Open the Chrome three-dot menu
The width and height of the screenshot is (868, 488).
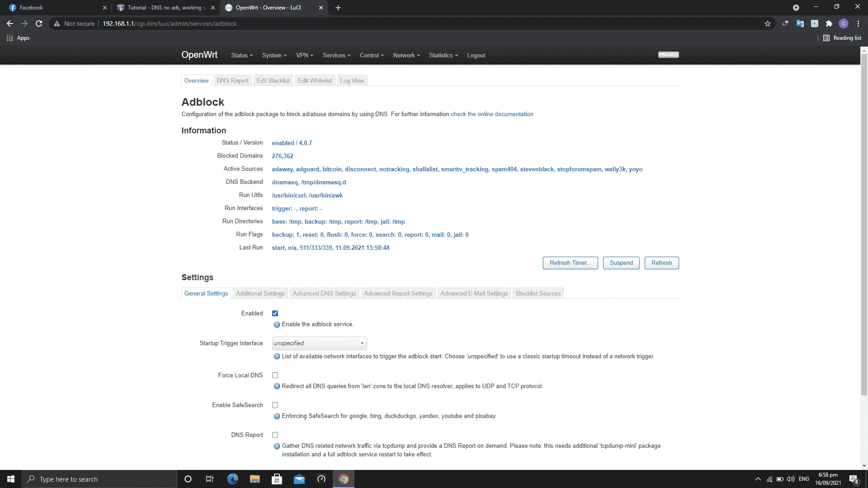pyautogui.click(x=858, y=23)
